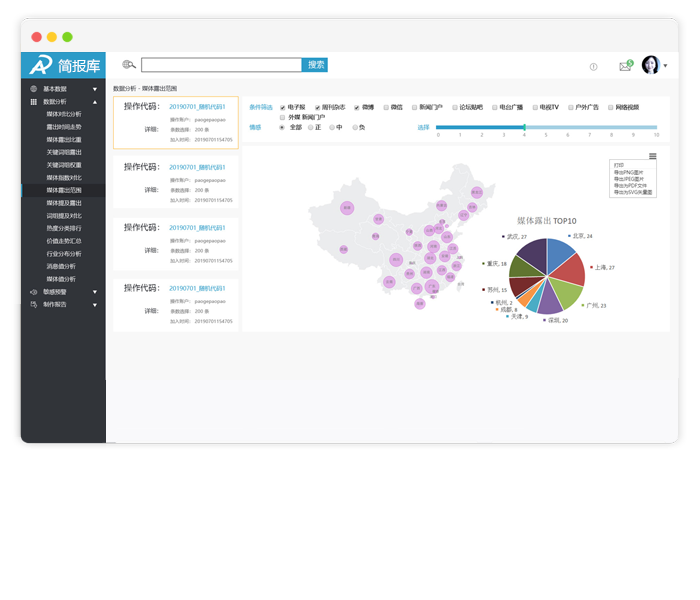Click the purple 深圳 pie slice
The height and width of the screenshot is (600, 700).
pos(550,300)
